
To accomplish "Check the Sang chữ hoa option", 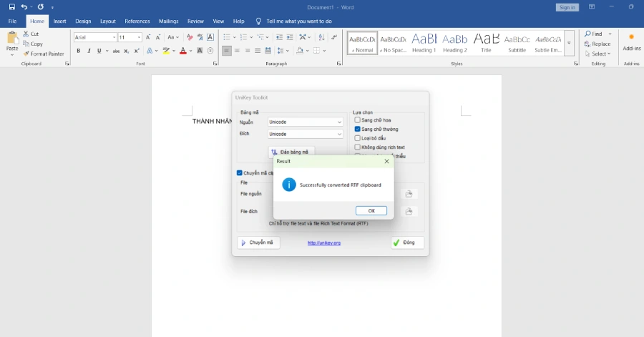I will click(357, 120).
